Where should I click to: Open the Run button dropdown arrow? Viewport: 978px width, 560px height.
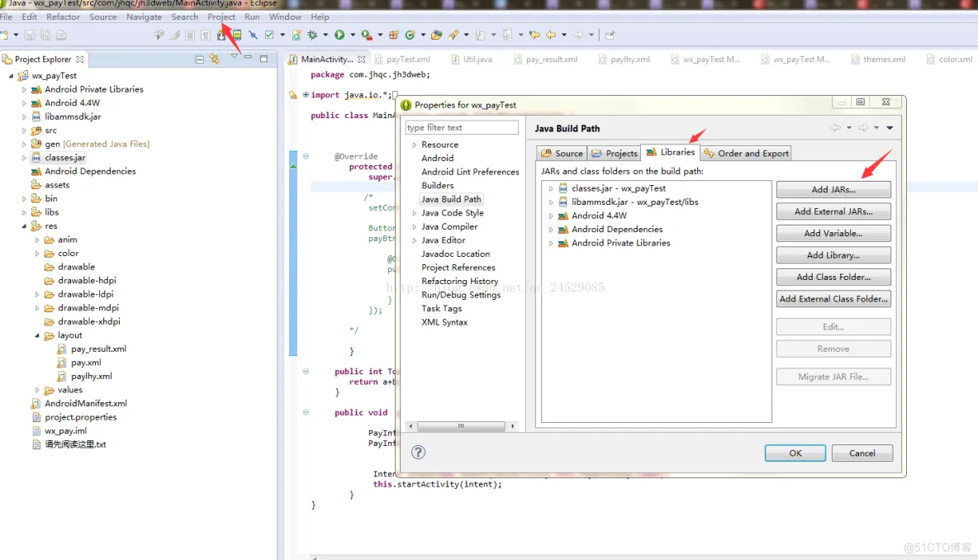pos(353,35)
